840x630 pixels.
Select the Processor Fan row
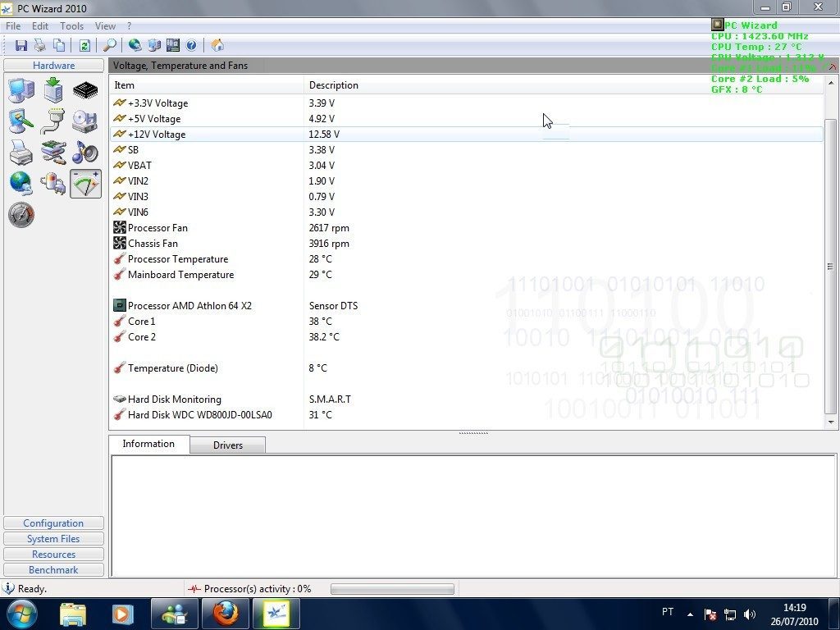pos(466,228)
